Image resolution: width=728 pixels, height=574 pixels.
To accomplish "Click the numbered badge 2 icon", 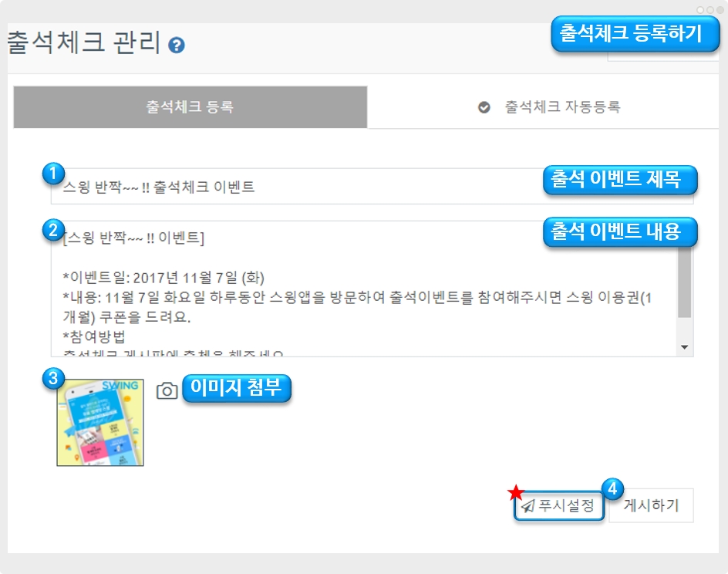I will [53, 230].
